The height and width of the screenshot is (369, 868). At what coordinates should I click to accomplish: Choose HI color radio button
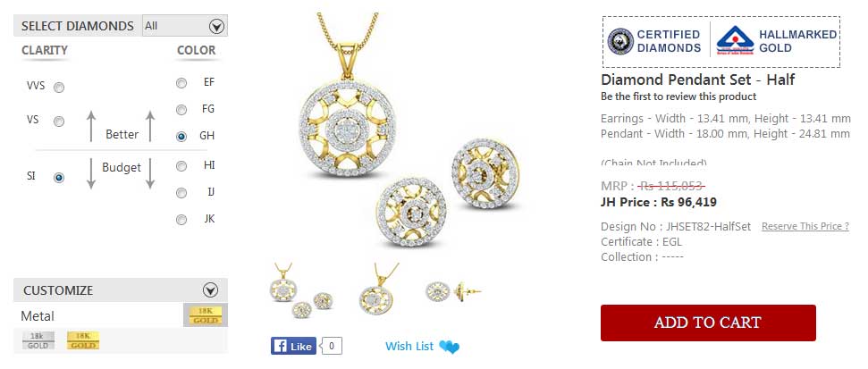pyautogui.click(x=181, y=166)
